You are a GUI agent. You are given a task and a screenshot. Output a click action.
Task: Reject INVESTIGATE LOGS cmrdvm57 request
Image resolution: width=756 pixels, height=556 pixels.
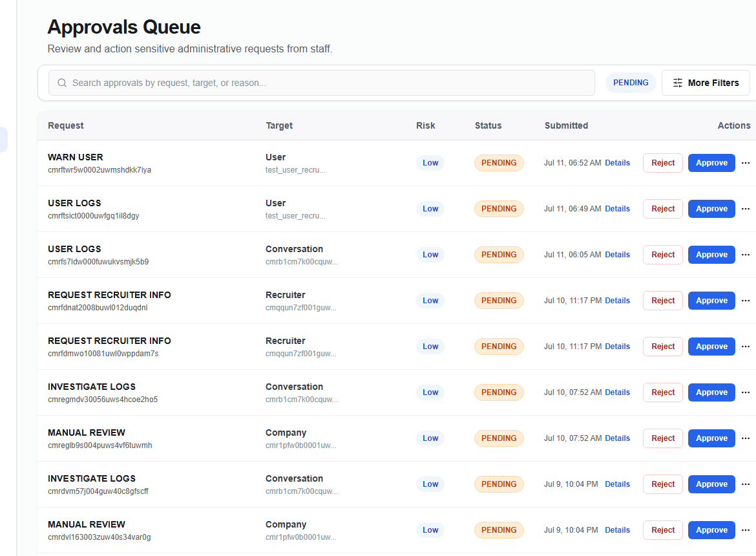pos(663,484)
